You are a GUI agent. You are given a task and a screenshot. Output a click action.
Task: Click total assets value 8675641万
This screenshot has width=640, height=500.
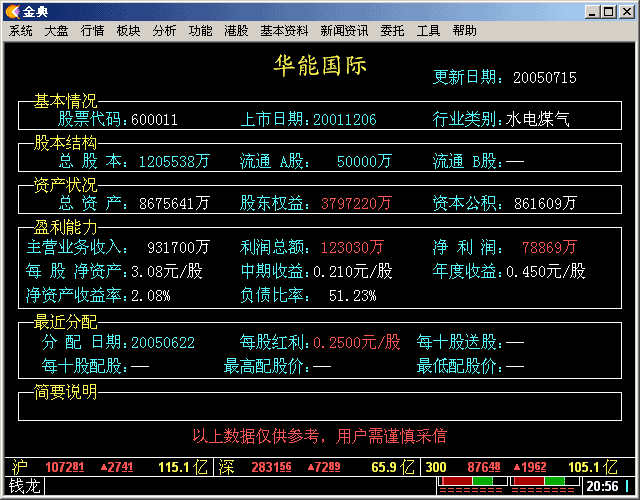click(174, 203)
